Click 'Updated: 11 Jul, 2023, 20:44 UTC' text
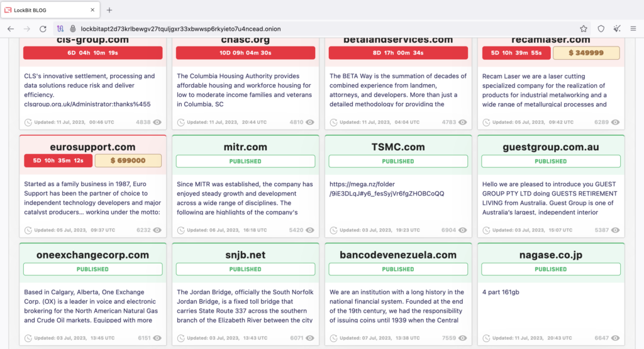Screen dimensions: 644x349 [x=226, y=122]
